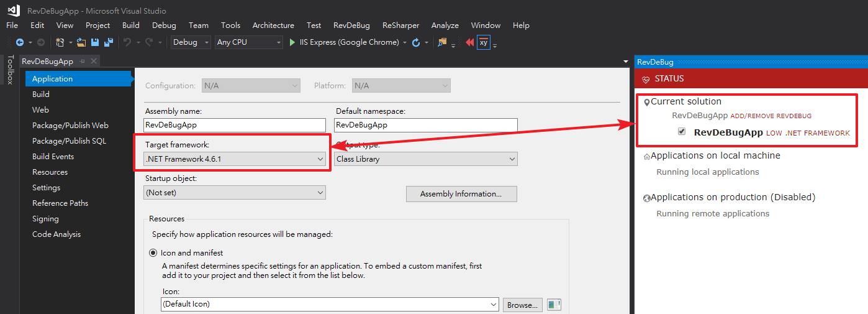
Task: Click the browser Refresh icon in toolbar
Action: point(416,42)
